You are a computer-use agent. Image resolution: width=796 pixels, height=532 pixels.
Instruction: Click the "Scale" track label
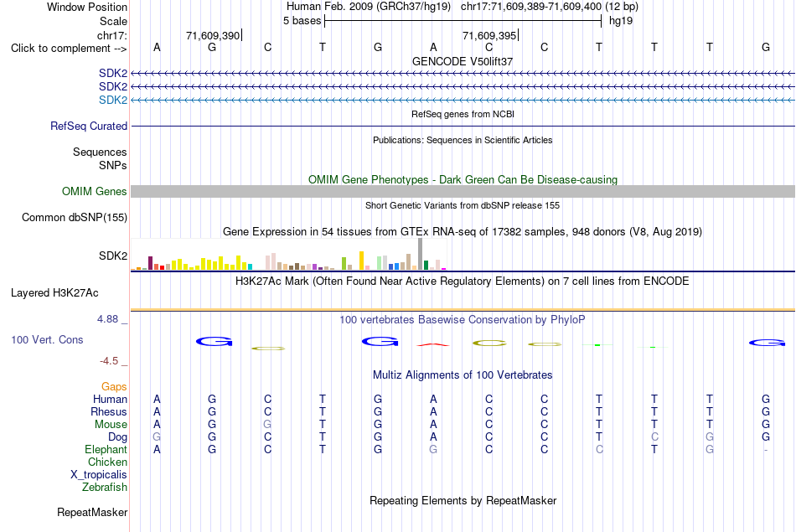[x=113, y=21]
